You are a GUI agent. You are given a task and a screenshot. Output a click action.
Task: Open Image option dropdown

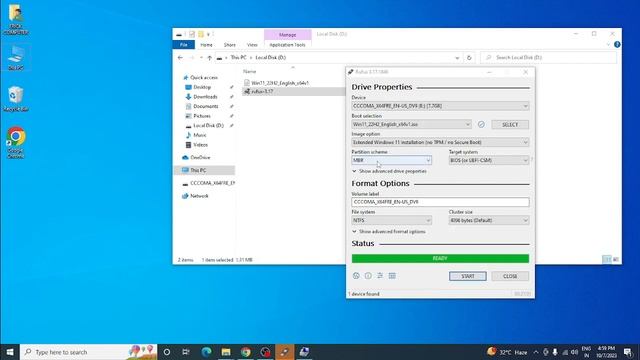(440, 142)
